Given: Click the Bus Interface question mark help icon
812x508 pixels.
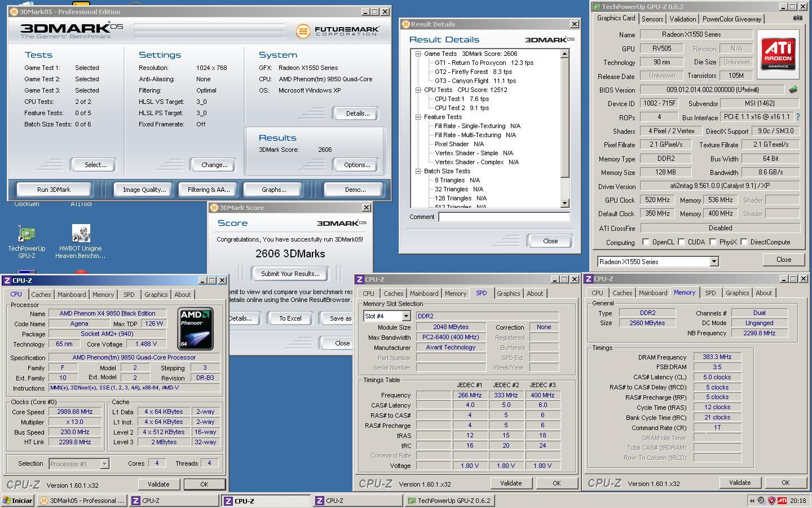Looking at the screenshot, I should [x=797, y=117].
